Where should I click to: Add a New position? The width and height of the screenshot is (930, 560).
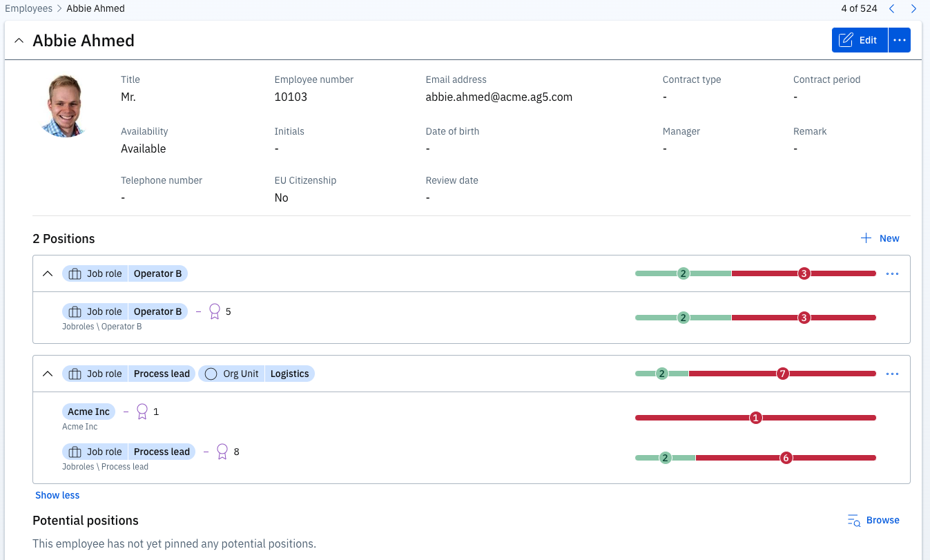click(880, 238)
